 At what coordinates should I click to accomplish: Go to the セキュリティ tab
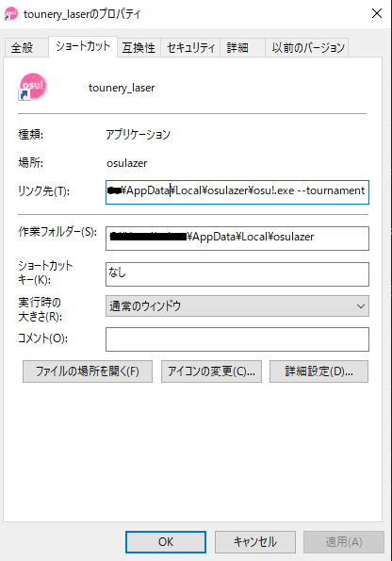point(190,47)
